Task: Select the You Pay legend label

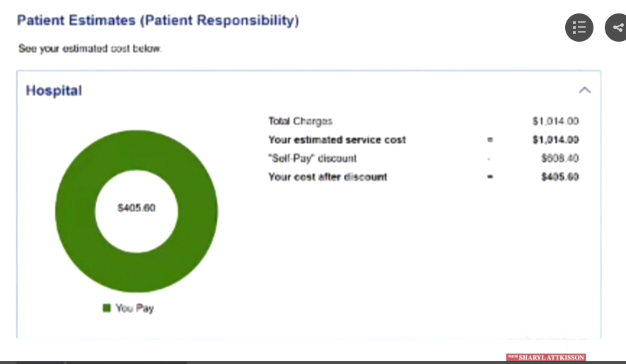Action: click(134, 308)
